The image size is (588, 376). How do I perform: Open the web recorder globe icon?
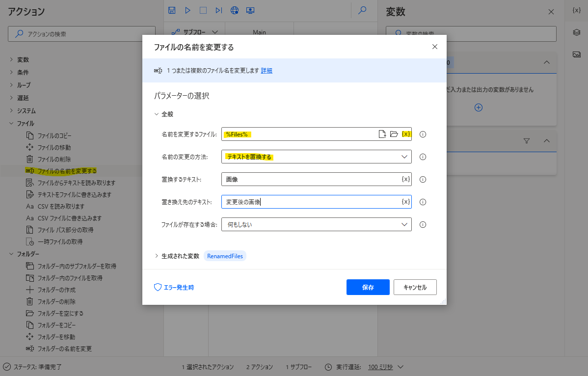tap(234, 10)
